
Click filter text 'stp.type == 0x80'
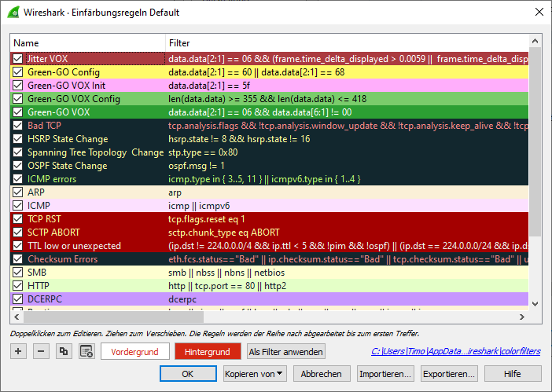pyautogui.click(x=203, y=152)
